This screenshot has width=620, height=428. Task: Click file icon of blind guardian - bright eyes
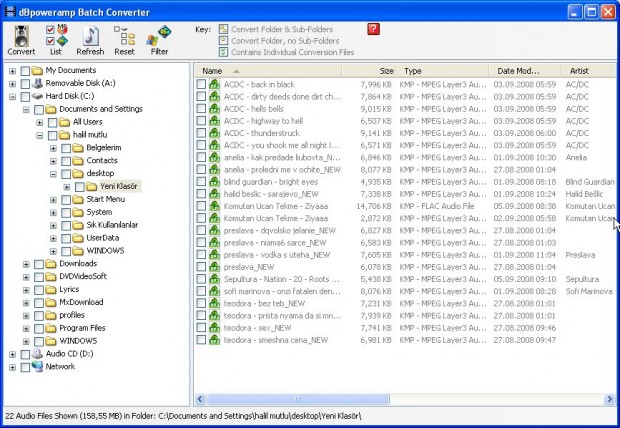click(214, 182)
